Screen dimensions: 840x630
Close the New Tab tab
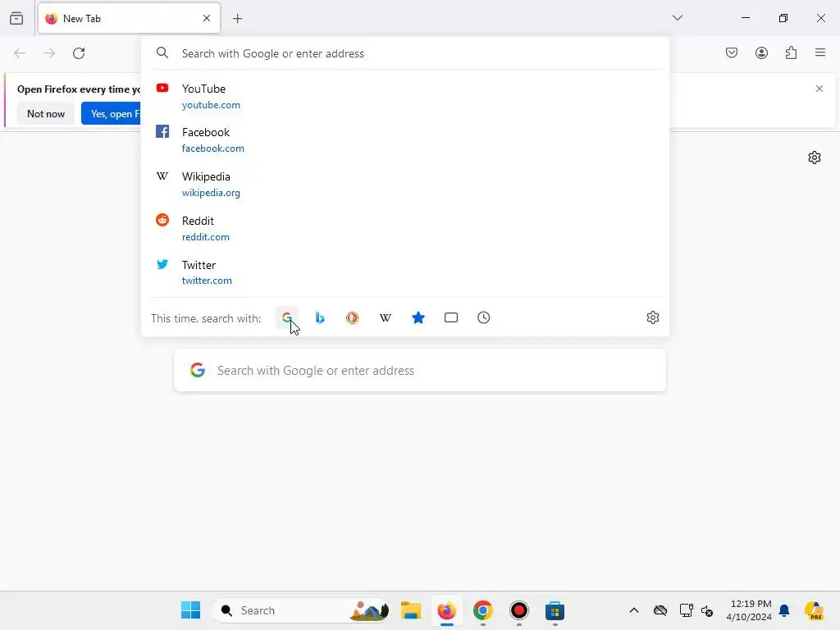tap(207, 18)
